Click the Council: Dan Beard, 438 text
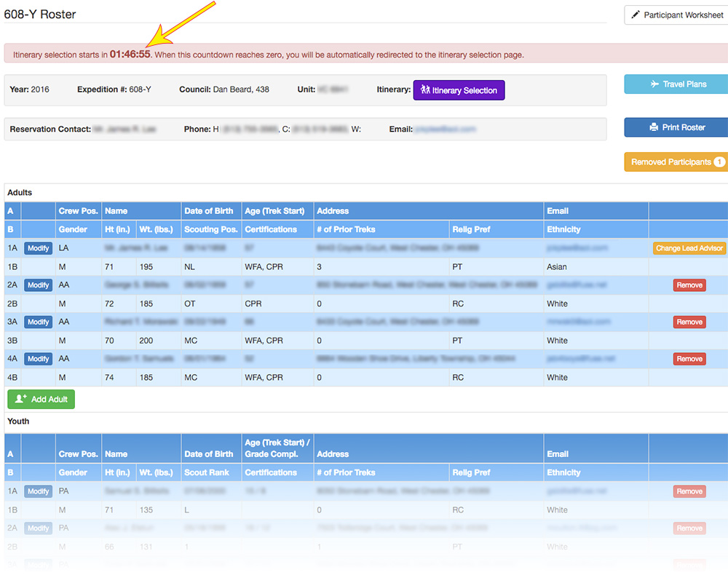Viewport: 728px width, 575px height. (224, 90)
